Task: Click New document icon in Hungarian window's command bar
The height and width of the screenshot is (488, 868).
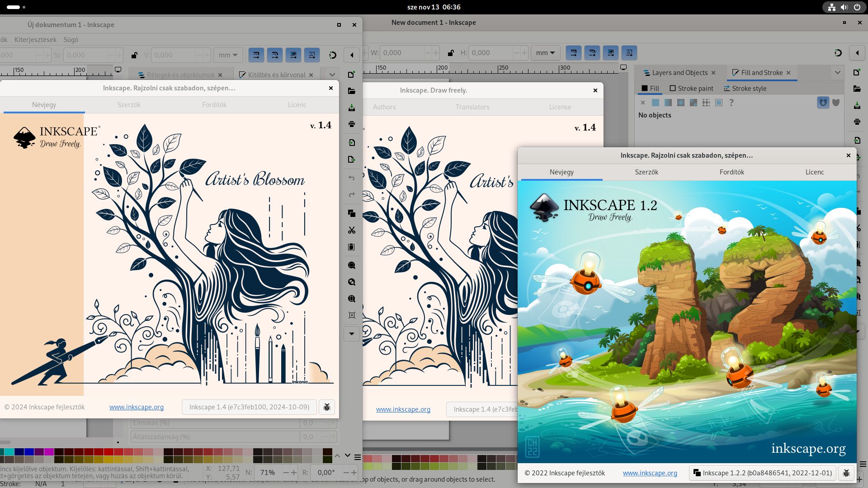Action: tap(352, 75)
